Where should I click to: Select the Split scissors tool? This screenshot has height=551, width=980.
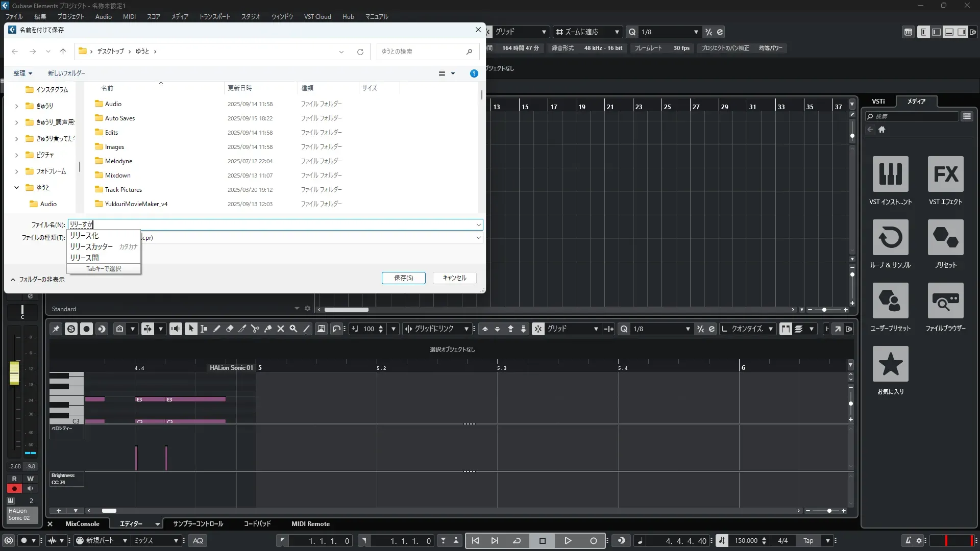255,329
